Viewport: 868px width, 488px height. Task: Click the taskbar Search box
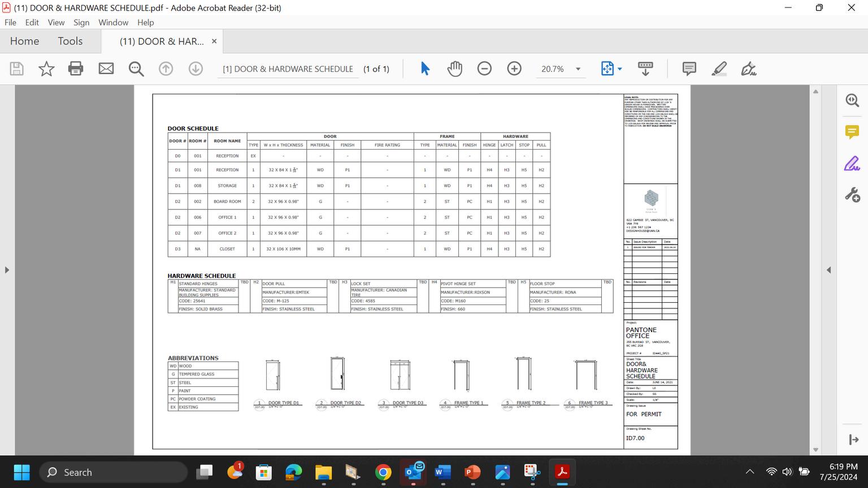(x=113, y=472)
